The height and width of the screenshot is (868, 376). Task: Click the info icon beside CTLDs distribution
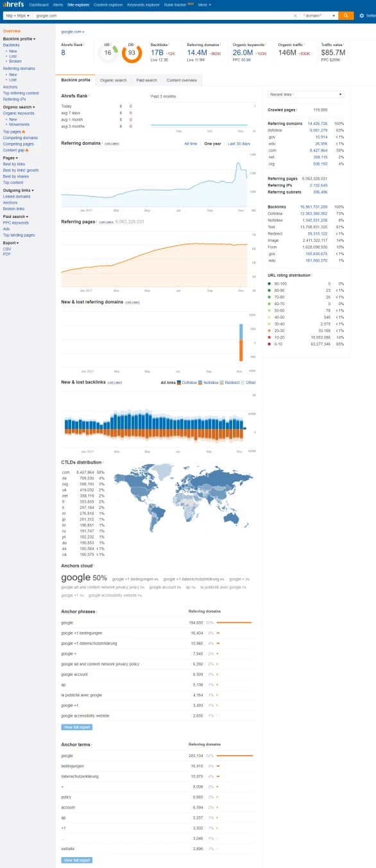click(103, 462)
